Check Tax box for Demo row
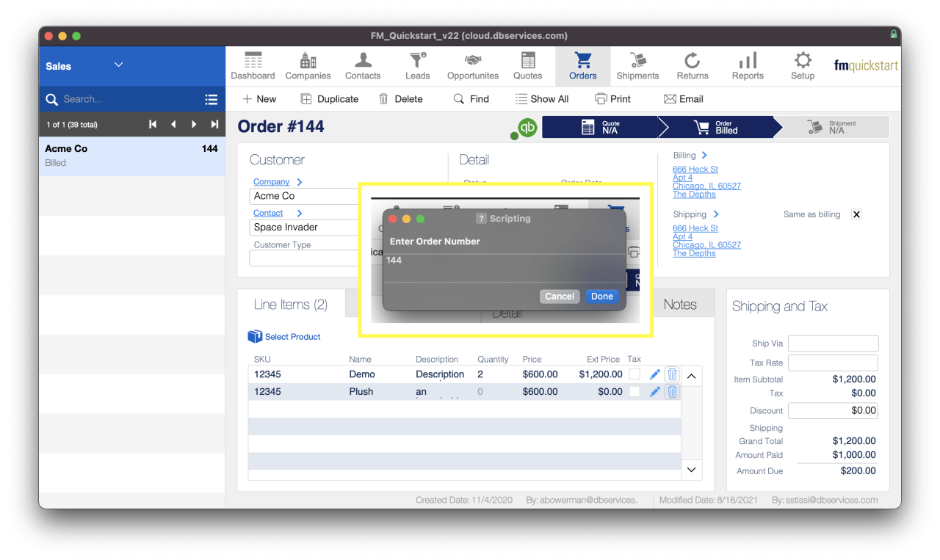940x560 pixels. [634, 374]
